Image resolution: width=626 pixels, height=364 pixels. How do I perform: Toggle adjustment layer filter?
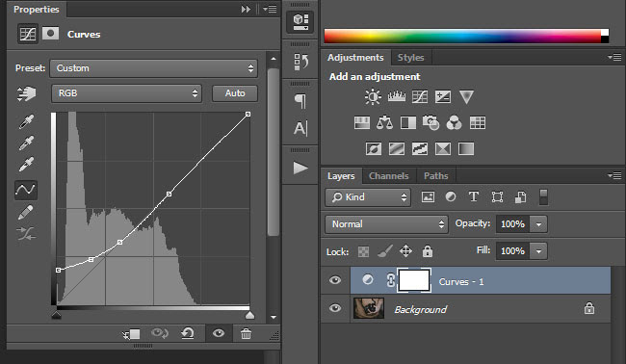pyautogui.click(x=451, y=196)
